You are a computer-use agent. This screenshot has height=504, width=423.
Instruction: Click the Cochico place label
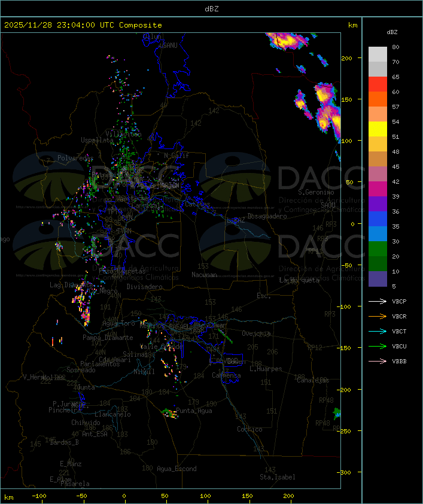[249, 429]
